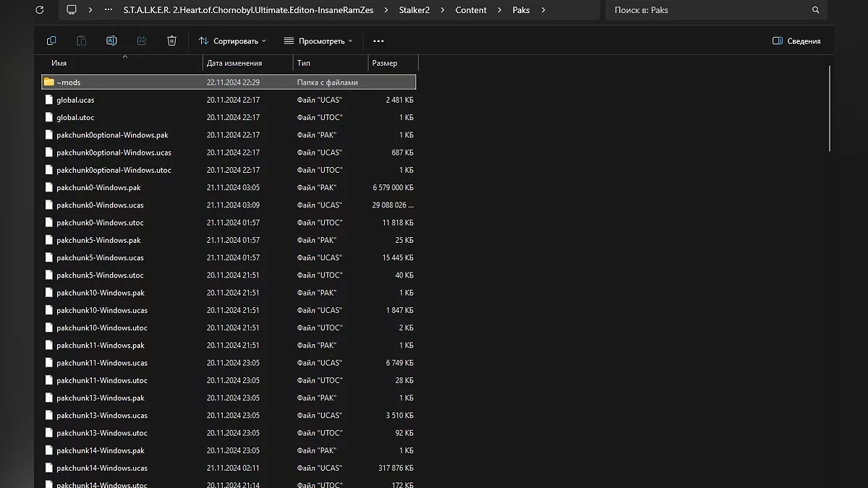Click the This PC monitor icon

click(72, 10)
